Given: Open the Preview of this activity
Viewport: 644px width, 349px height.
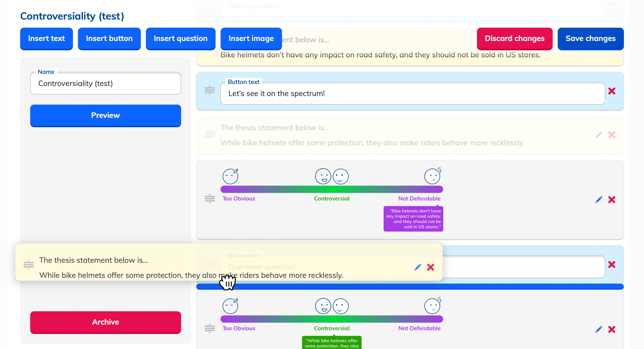Looking at the screenshot, I should click(x=105, y=115).
